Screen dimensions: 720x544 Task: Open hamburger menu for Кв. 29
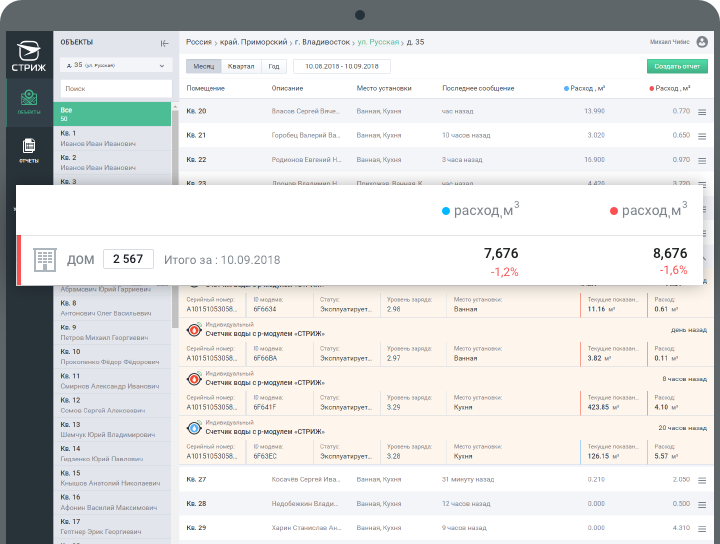click(702, 528)
